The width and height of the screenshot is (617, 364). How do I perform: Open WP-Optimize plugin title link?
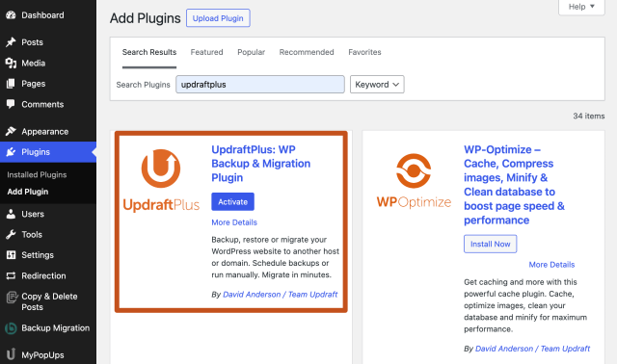[x=514, y=185]
